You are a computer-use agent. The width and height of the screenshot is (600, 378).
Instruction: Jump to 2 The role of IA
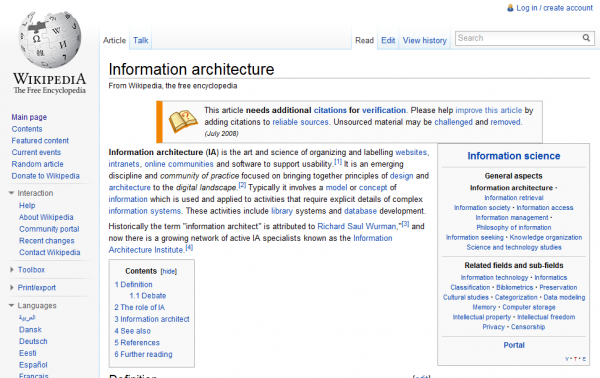coord(139,307)
